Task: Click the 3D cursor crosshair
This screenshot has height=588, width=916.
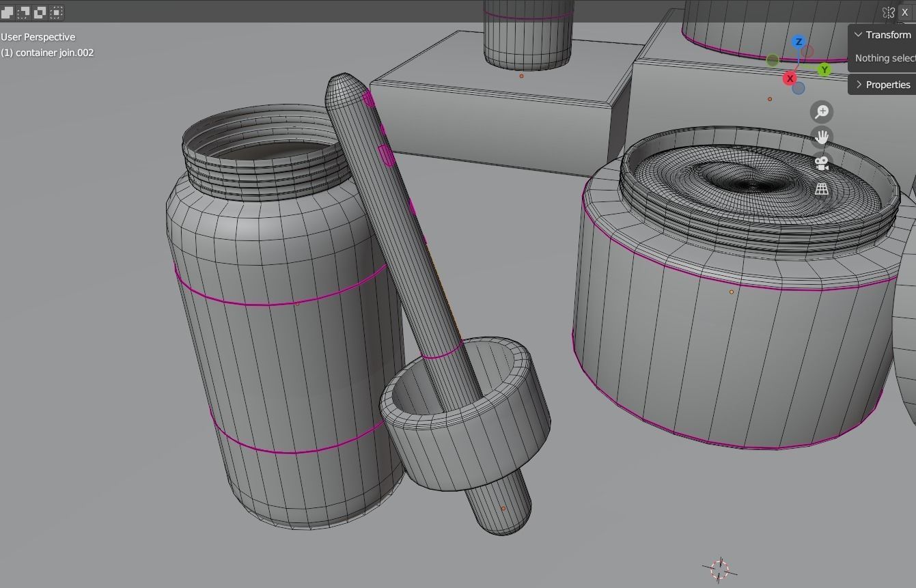Action: click(719, 569)
